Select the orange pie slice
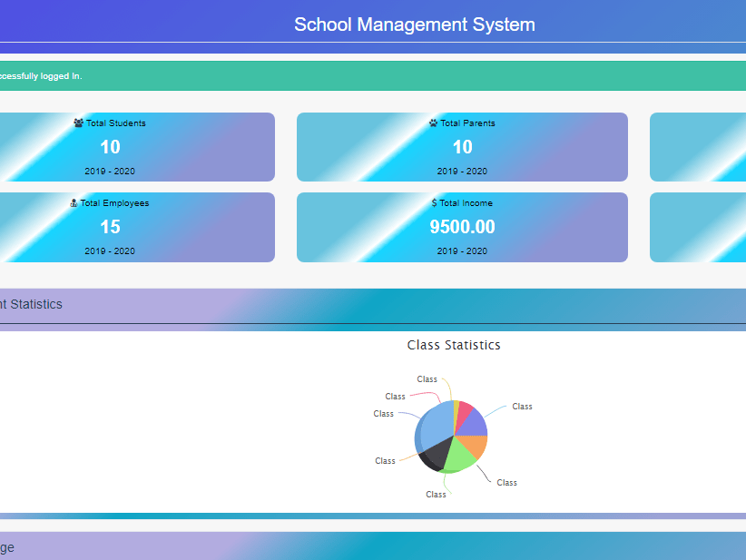This screenshot has height=560, width=746. 474,445
